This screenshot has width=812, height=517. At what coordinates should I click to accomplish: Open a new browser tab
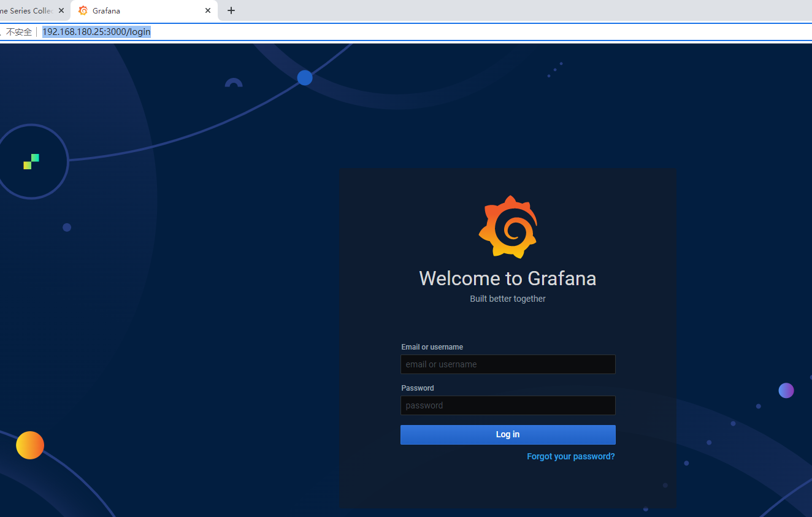pos(231,10)
